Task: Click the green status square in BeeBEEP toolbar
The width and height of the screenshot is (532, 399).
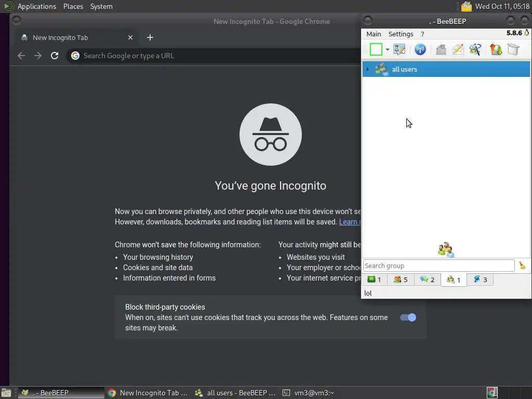Action: point(376,49)
